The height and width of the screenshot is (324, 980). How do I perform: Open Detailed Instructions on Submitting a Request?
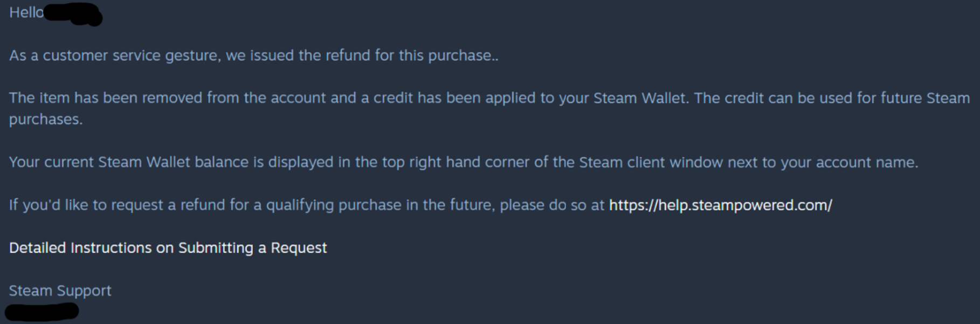(168, 247)
